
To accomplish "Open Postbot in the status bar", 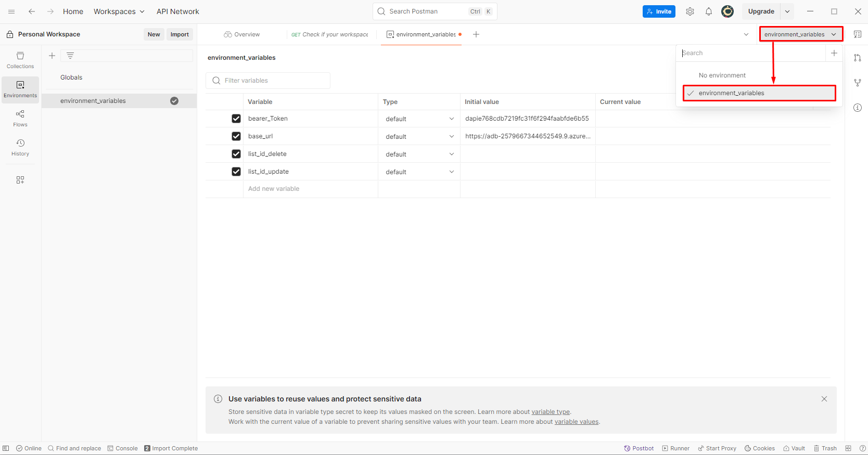I will (x=639, y=448).
